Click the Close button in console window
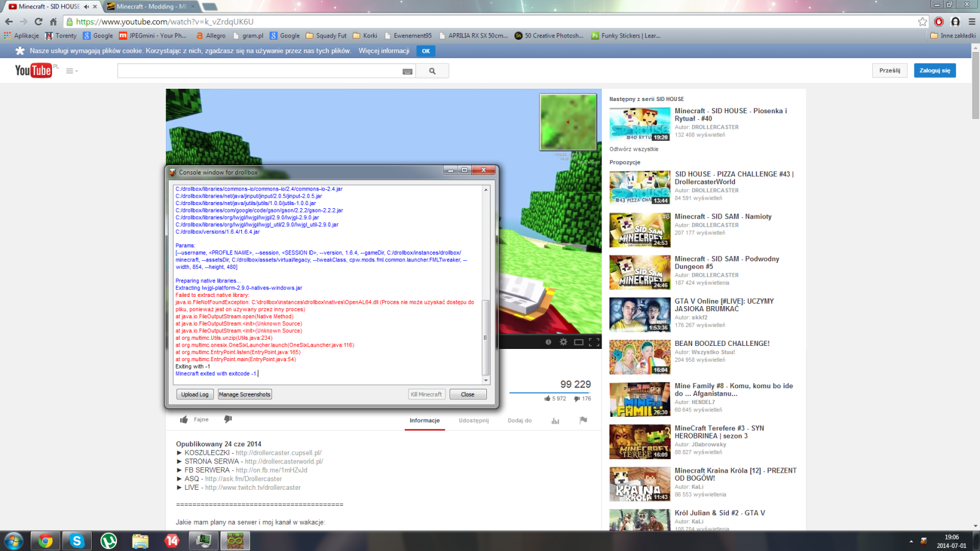The height and width of the screenshot is (551, 980). click(x=468, y=394)
